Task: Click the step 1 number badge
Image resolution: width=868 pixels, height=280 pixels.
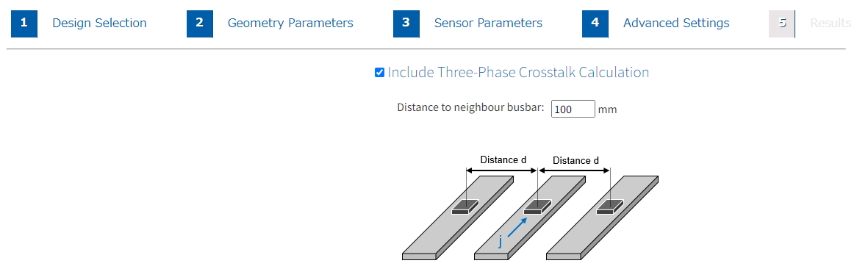Action: 24,24
